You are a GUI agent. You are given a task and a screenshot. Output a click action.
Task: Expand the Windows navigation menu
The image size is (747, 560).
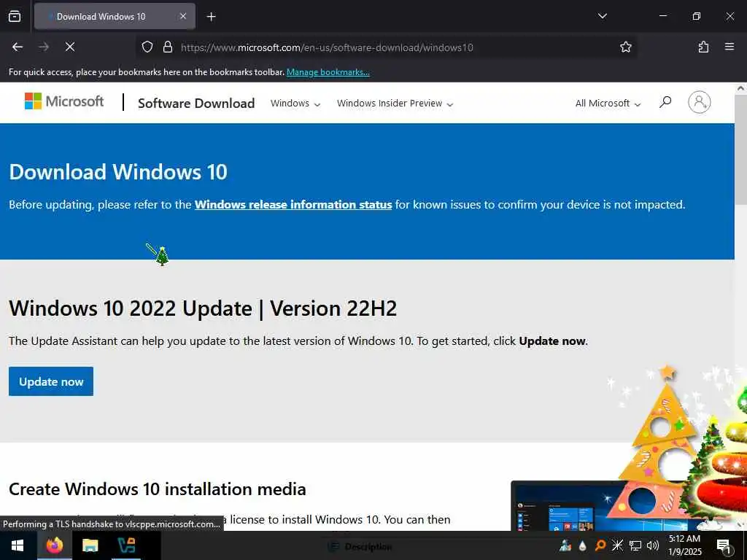[x=295, y=104]
